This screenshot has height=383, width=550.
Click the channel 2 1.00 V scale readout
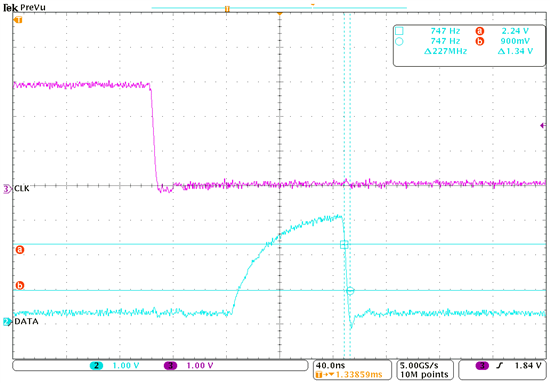point(126,366)
